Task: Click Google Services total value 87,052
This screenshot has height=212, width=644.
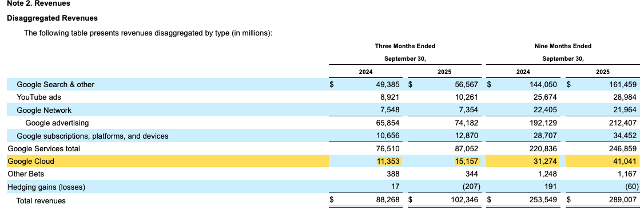Action: coord(467,148)
